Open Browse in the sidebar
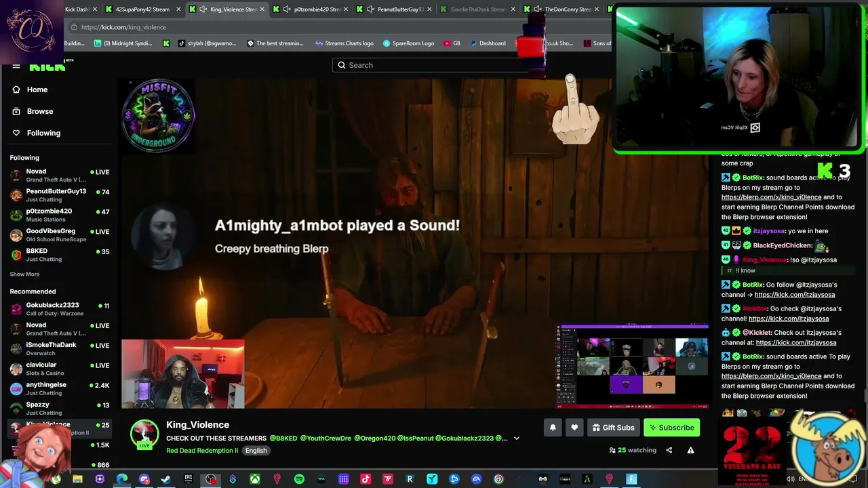868x488 pixels. [39, 111]
